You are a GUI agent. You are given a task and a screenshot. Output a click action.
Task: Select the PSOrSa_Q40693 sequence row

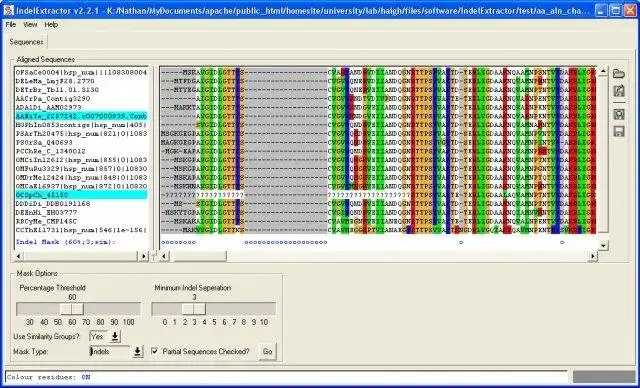(x=81, y=142)
